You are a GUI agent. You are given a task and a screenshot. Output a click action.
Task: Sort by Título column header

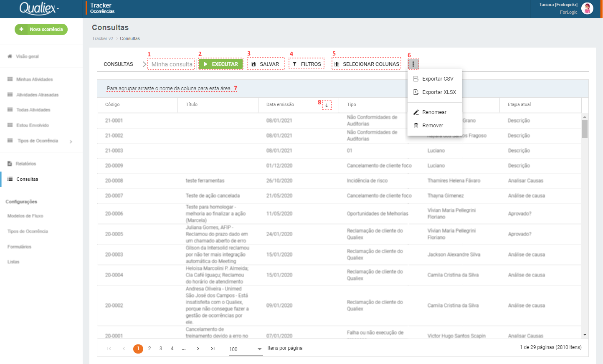pyautogui.click(x=192, y=104)
